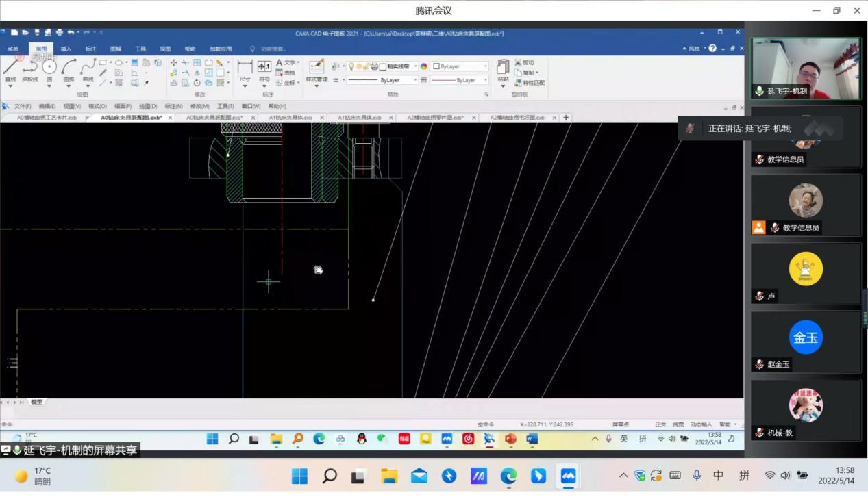Click the 功能搜索 search field
This screenshot has width=868, height=499.
point(273,49)
